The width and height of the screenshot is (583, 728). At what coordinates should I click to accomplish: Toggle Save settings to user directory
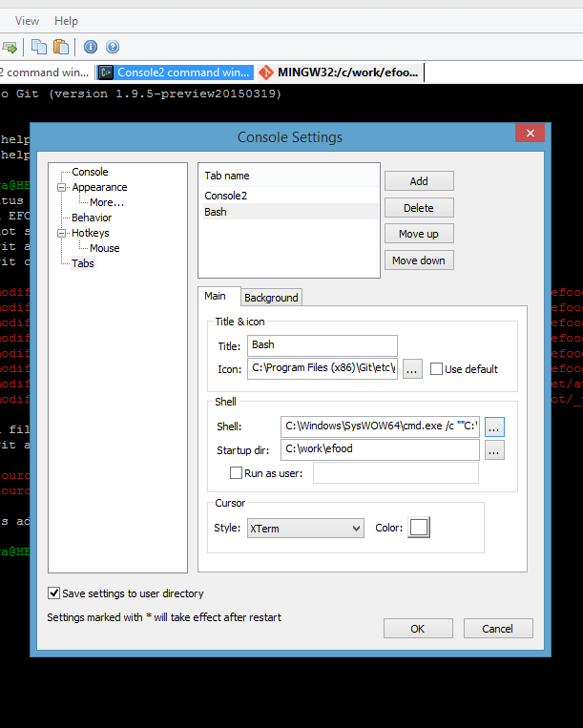pos(53,593)
